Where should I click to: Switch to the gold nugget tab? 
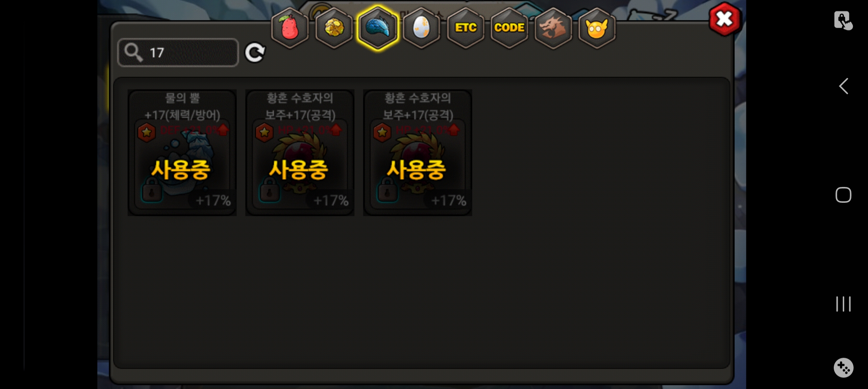pyautogui.click(x=334, y=28)
